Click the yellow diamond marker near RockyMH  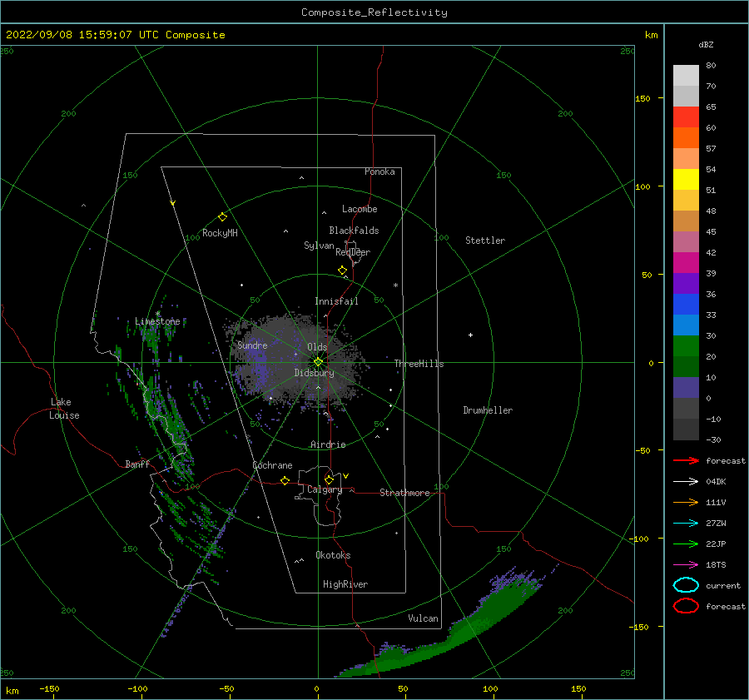click(222, 217)
